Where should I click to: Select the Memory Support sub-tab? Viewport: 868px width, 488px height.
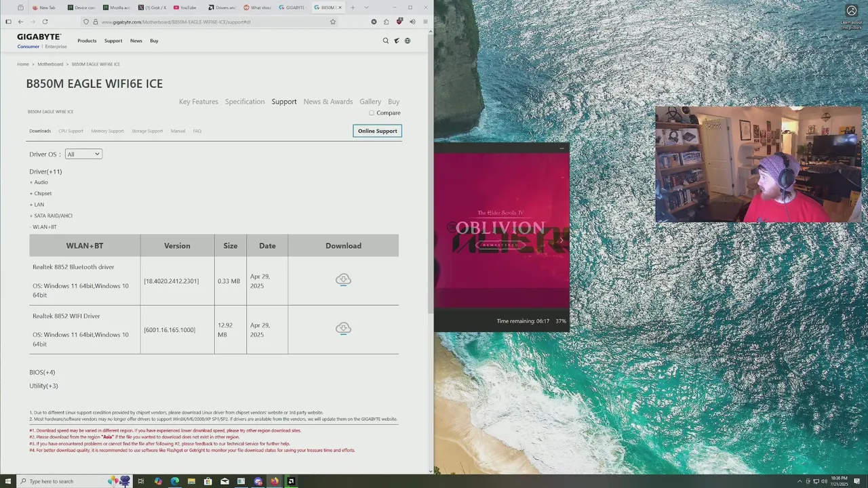(107, 131)
